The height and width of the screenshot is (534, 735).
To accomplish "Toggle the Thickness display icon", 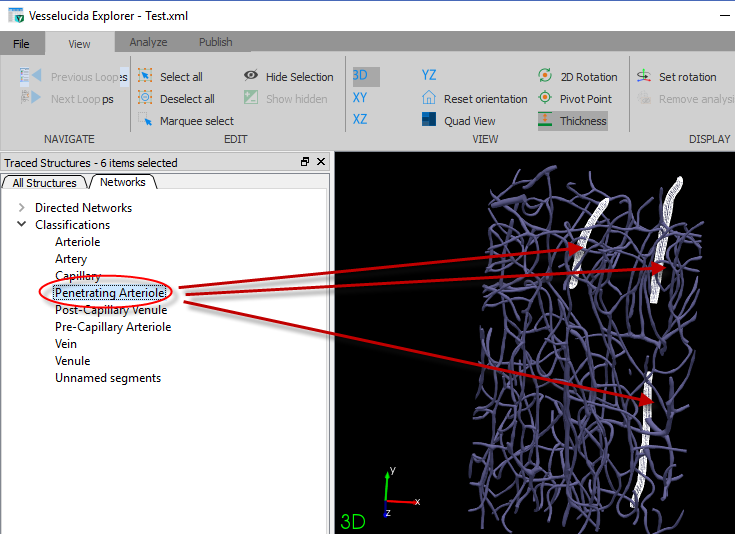I will (545, 120).
